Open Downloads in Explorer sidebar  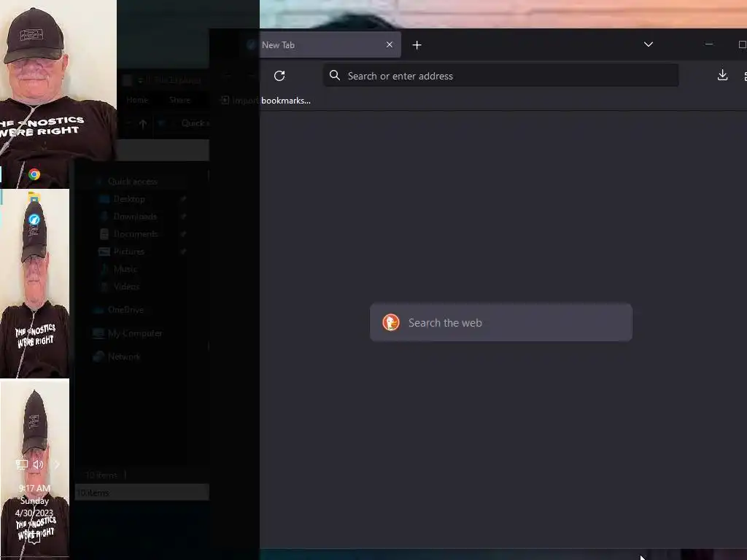pyautogui.click(x=135, y=217)
